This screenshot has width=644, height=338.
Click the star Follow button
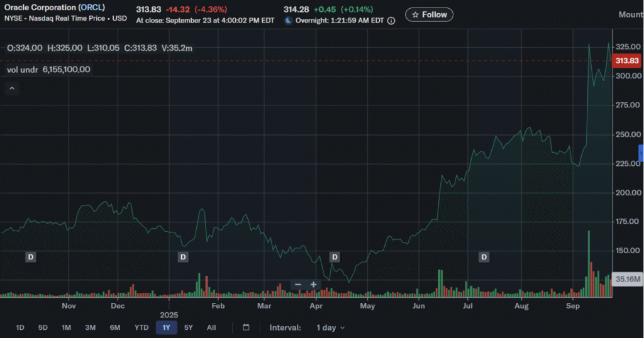point(429,15)
